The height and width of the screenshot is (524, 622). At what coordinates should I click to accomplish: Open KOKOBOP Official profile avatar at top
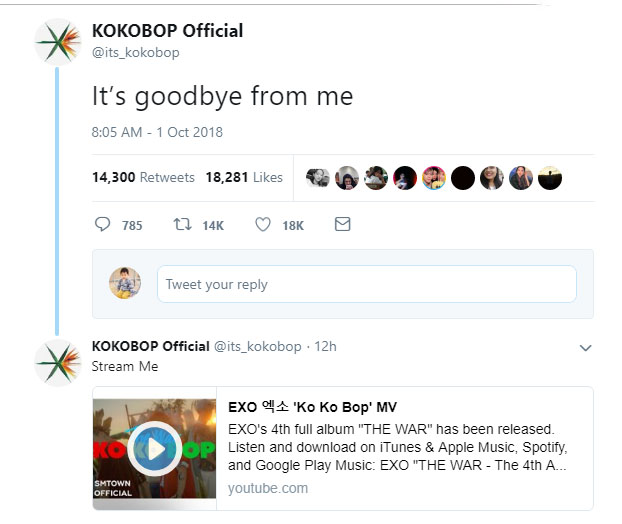58,42
